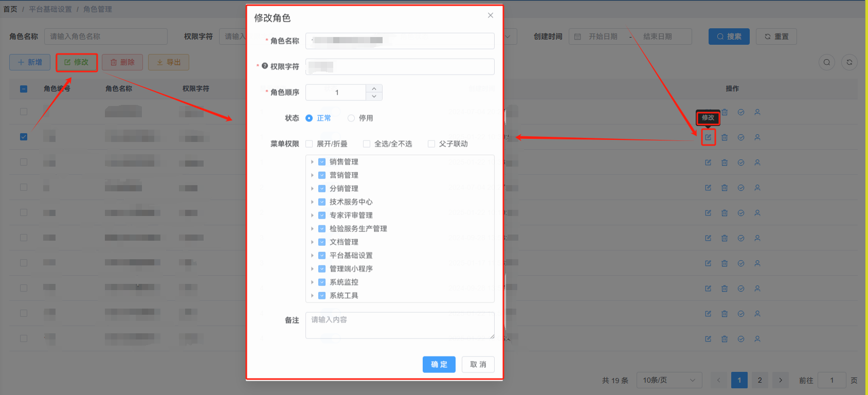
Task: Decrease 角色顺序 with the down arrow
Action: click(x=374, y=97)
